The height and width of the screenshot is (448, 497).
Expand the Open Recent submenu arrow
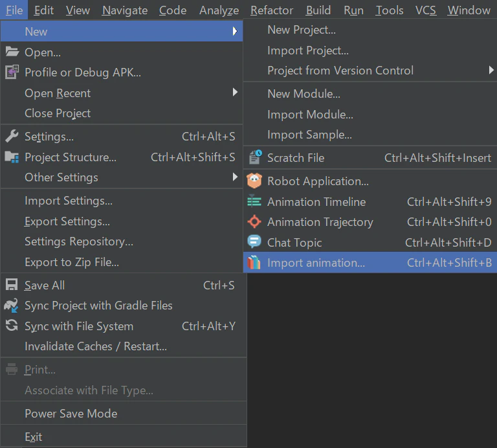coord(235,93)
